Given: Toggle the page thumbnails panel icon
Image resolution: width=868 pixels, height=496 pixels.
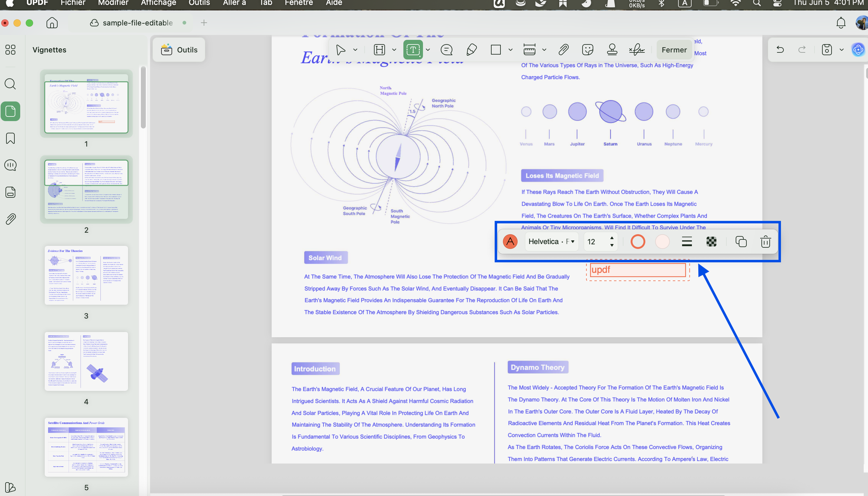Looking at the screenshot, I should (10, 111).
